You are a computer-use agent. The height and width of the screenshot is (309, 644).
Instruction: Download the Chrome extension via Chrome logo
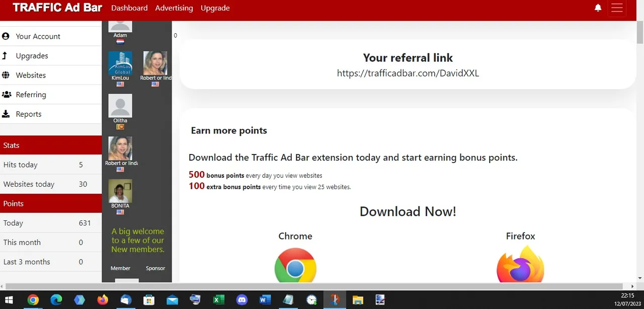tap(295, 265)
